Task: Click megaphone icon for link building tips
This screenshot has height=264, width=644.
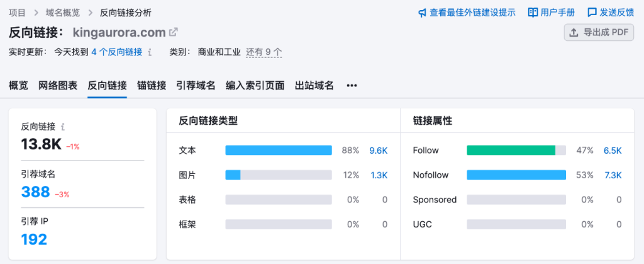Action: [422, 13]
